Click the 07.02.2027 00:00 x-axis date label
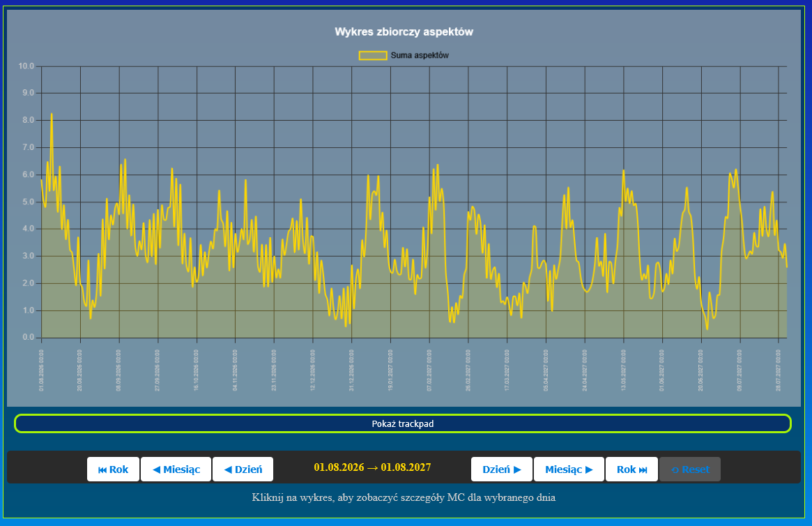This screenshot has height=526, width=812. [429, 370]
